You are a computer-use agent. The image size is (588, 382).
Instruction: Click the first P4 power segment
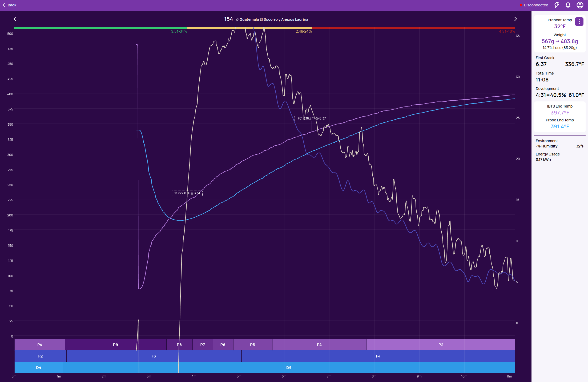[40, 345]
